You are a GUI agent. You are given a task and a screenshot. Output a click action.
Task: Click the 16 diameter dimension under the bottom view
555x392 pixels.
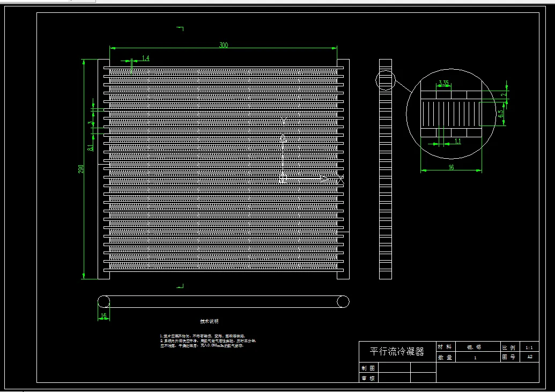point(103,315)
